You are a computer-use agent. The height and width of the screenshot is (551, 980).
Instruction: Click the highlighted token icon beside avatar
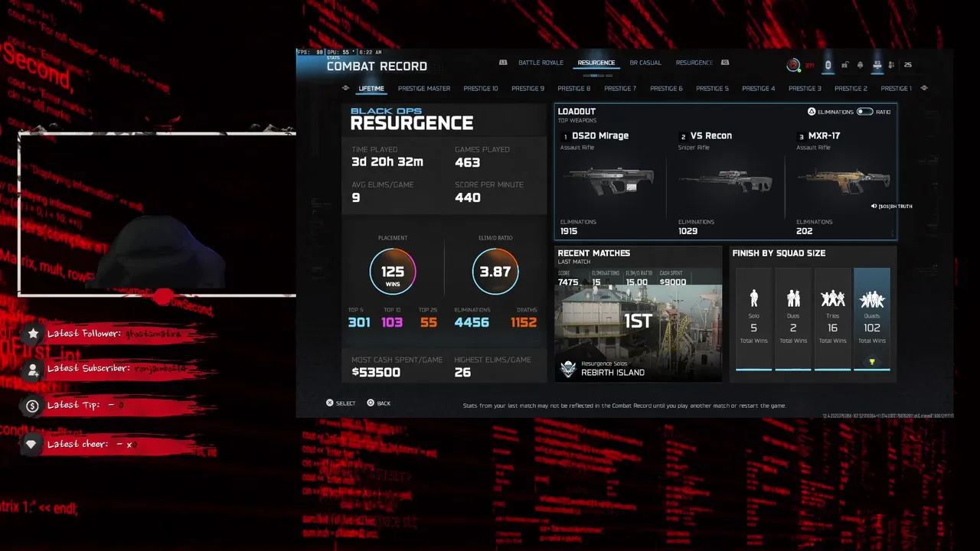click(828, 65)
